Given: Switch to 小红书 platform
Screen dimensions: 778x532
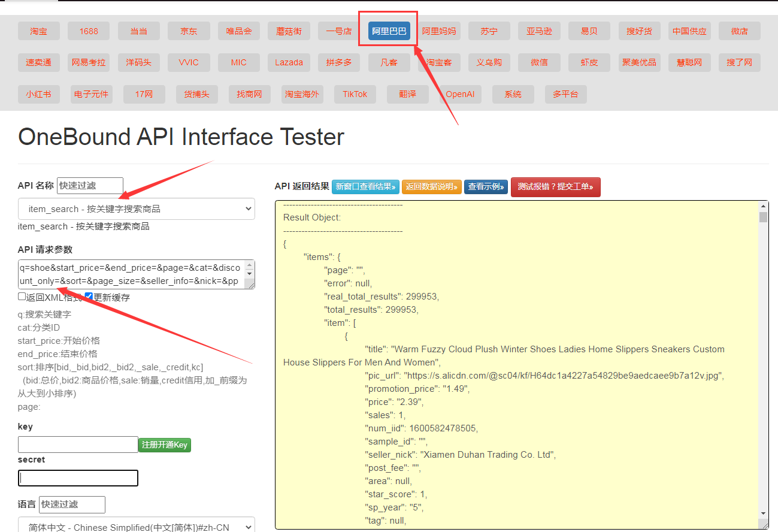Looking at the screenshot, I should tap(38, 94).
